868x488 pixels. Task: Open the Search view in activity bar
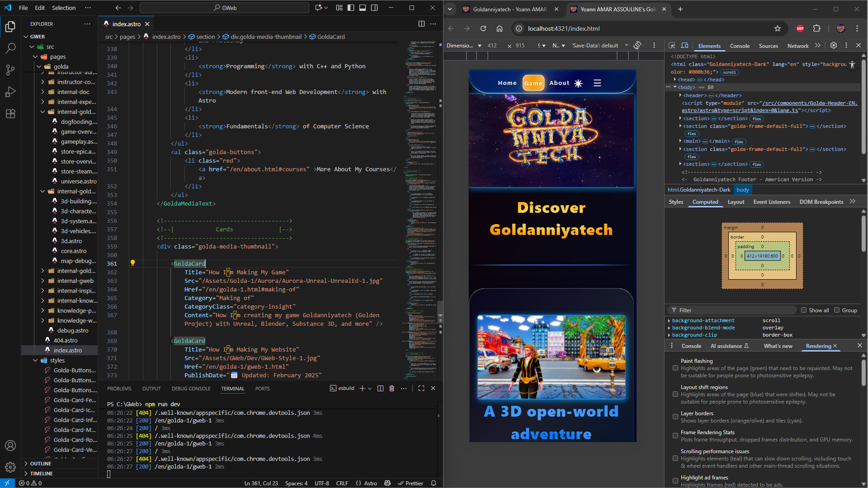(10, 48)
